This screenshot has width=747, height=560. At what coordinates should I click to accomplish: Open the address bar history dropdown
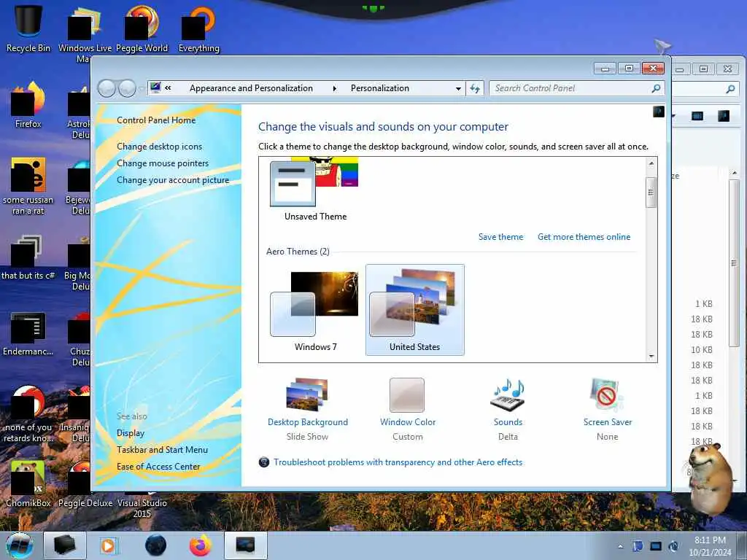pyautogui.click(x=458, y=88)
